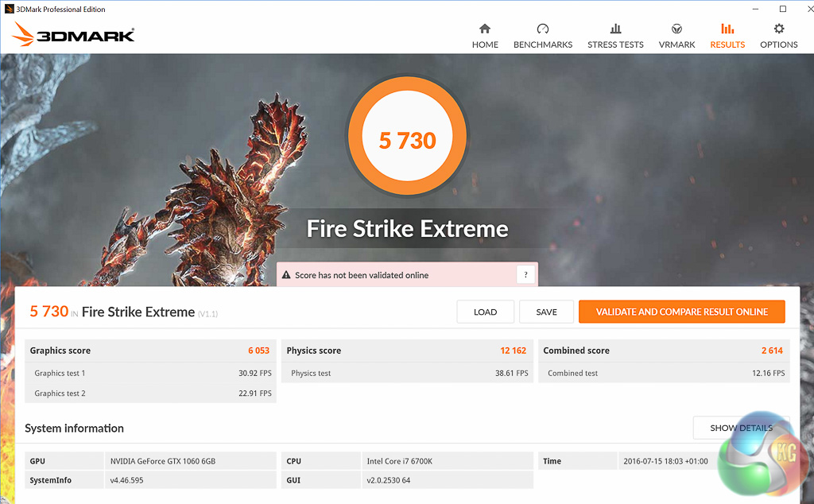Select the Physics score header row
814x504 pixels.
coord(407,351)
